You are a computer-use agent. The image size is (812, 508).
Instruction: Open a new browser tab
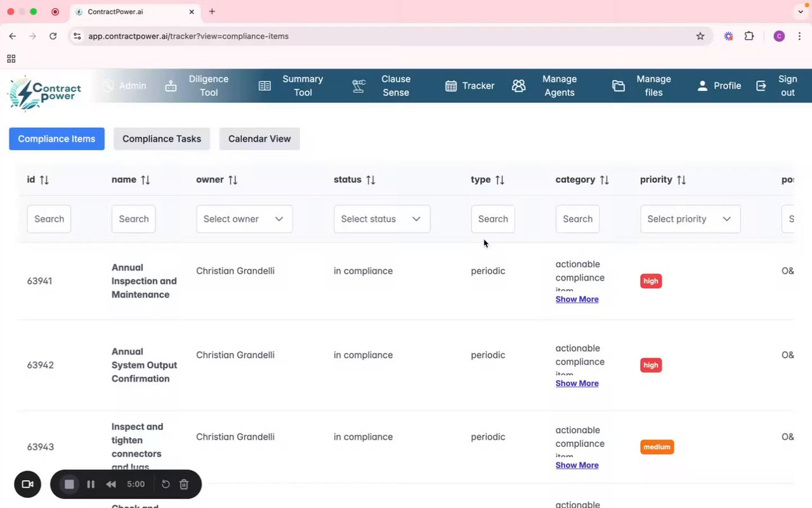coord(212,11)
